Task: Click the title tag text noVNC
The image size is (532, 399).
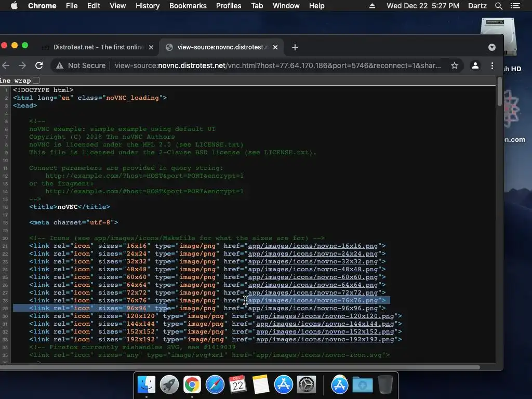Action: [x=68, y=207]
